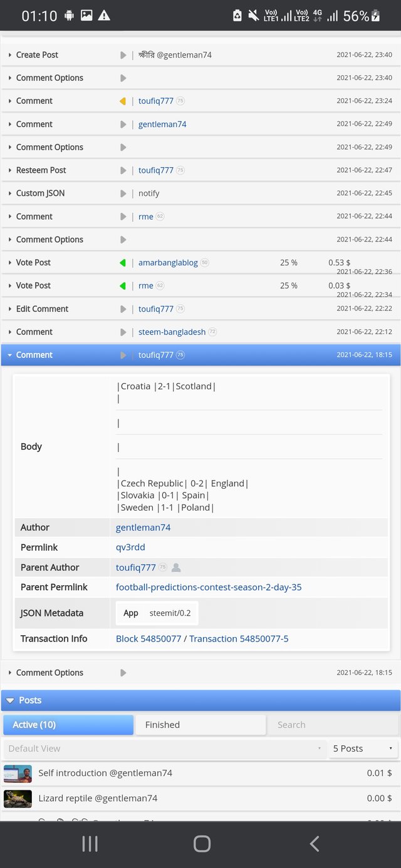The height and width of the screenshot is (868, 401).
Task: Click the Search posts field
Action: pyautogui.click(x=333, y=725)
